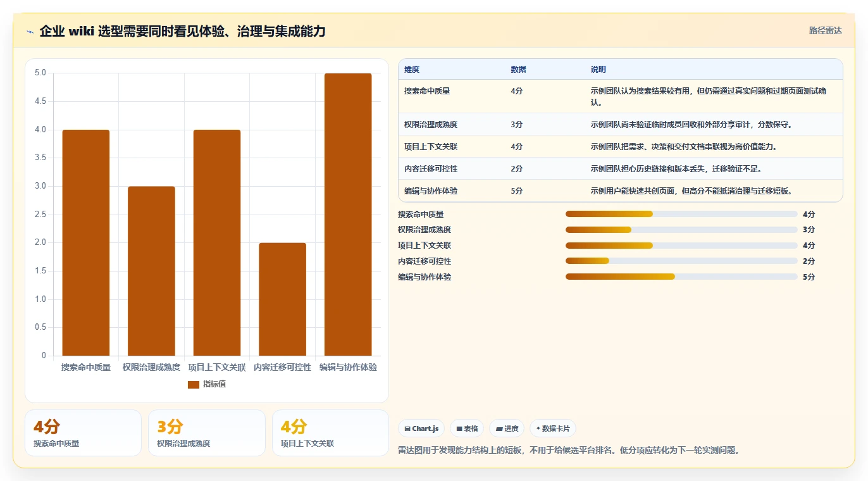
Task: Click the 5.0 y-axis tick label
Action: (x=40, y=73)
